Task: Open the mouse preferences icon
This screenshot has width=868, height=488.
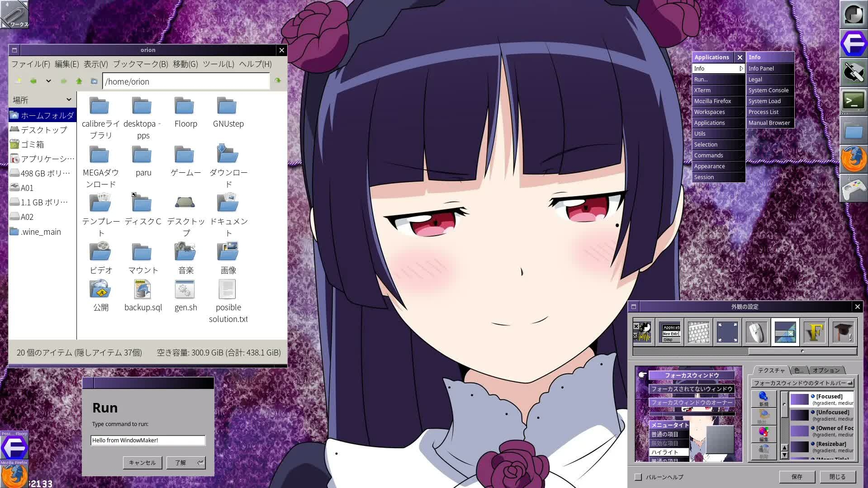Action: click(756, 332)
